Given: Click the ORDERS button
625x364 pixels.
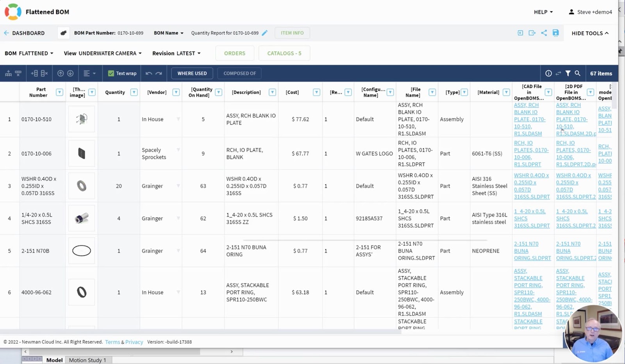Looking at the screenshot, I should pos(235,54).
